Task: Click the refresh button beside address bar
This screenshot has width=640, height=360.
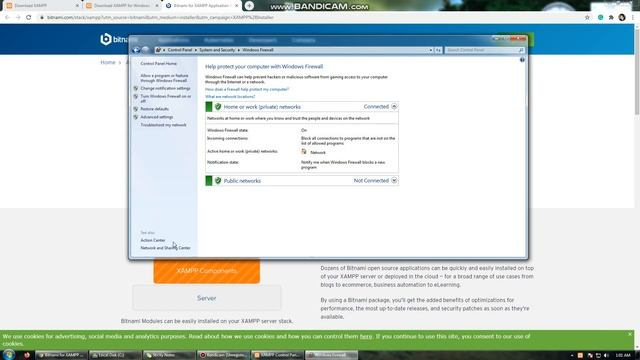Action: tap(438, 50)
